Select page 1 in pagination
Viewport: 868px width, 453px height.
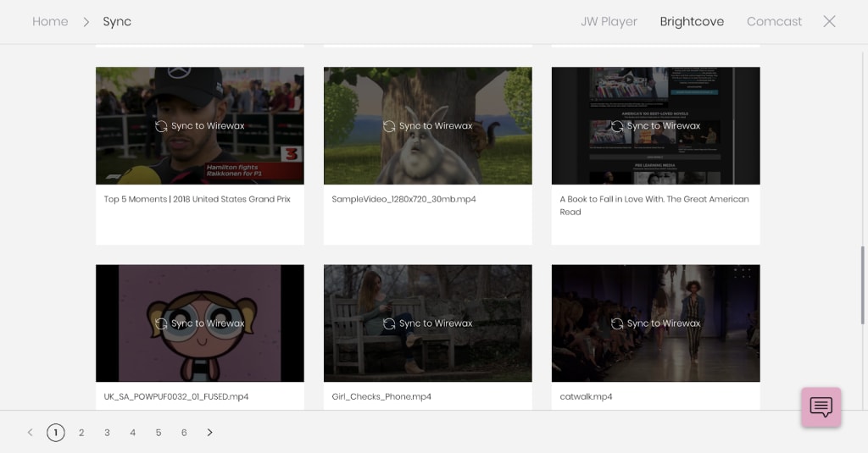click(x=55, y=433)
